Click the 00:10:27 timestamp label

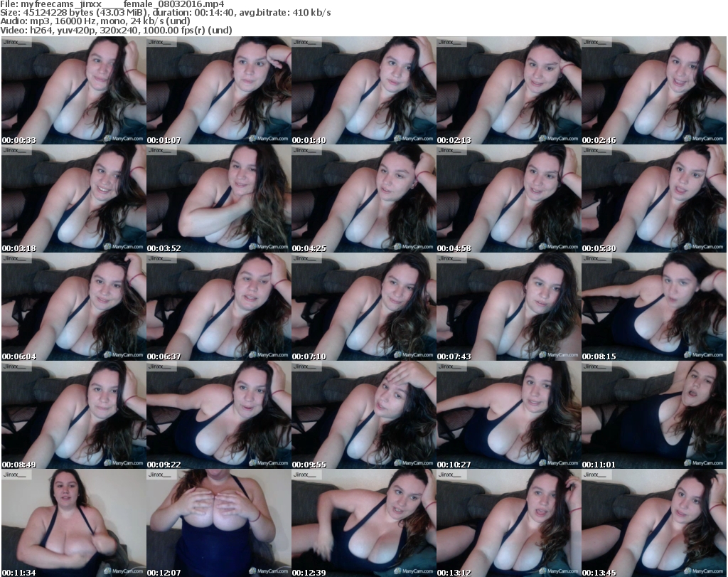454,464
